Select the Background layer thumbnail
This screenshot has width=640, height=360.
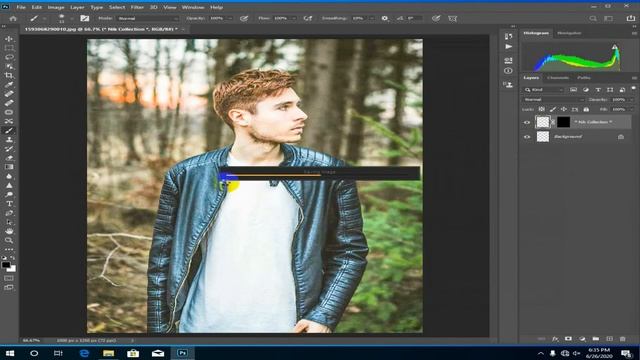click(542, 137)
